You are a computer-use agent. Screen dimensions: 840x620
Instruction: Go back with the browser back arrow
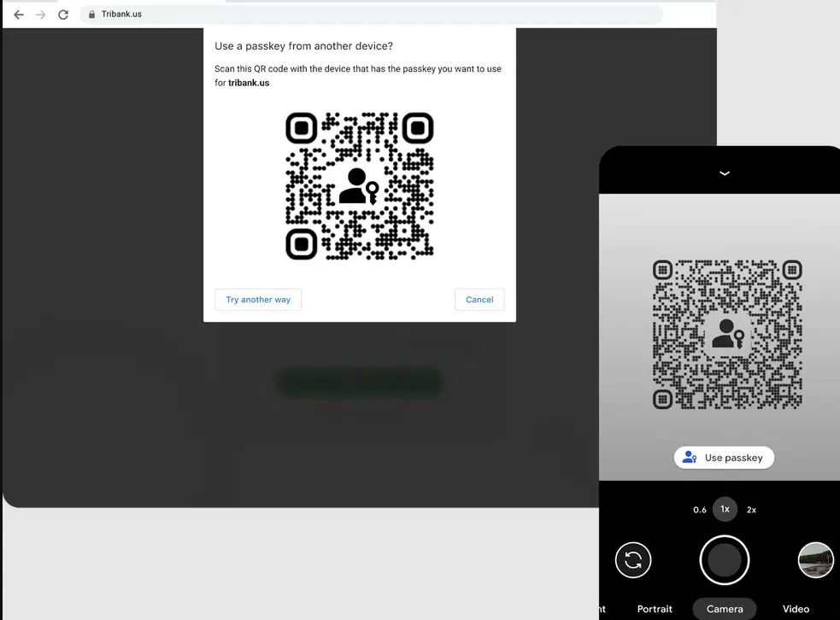pyautogui.click(x=19, y=15)
